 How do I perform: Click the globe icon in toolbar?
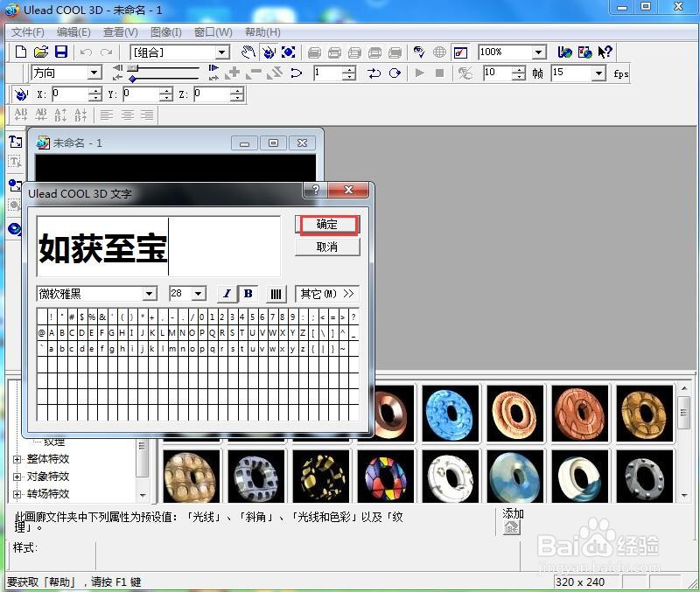click(439, 52)
